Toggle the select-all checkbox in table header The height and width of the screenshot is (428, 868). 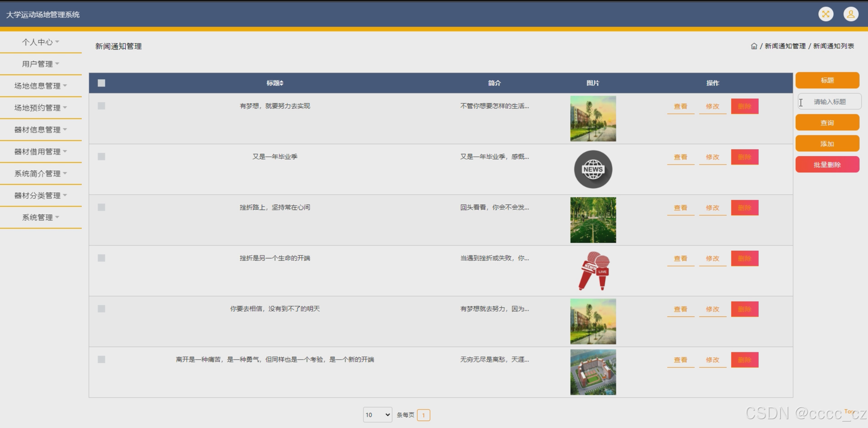[x=101, y=83]
